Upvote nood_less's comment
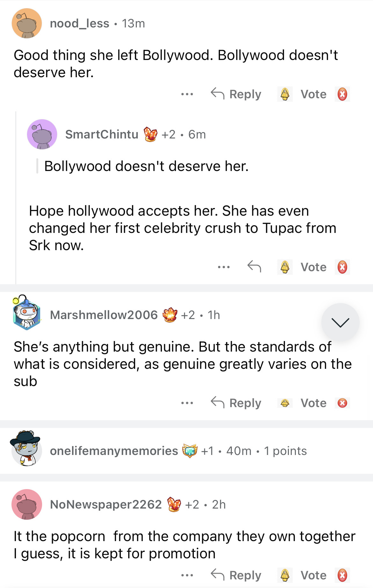The image size is (373, 588). tap(285, 94)
